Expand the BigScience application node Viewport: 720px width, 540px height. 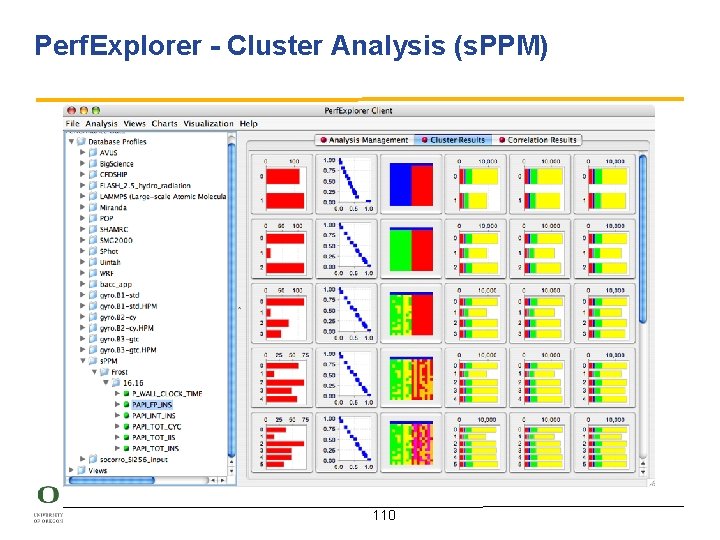[x=82, y=163]
